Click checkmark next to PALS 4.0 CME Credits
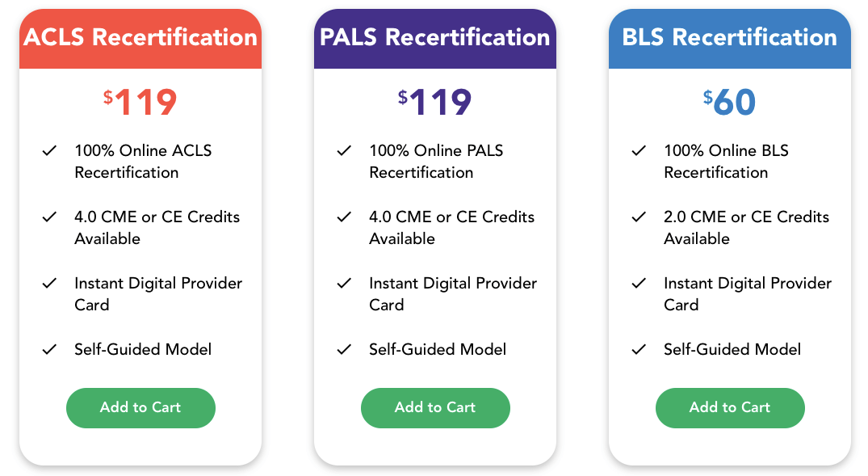Viewport: 868px width, 476px height. click(344, 217)
